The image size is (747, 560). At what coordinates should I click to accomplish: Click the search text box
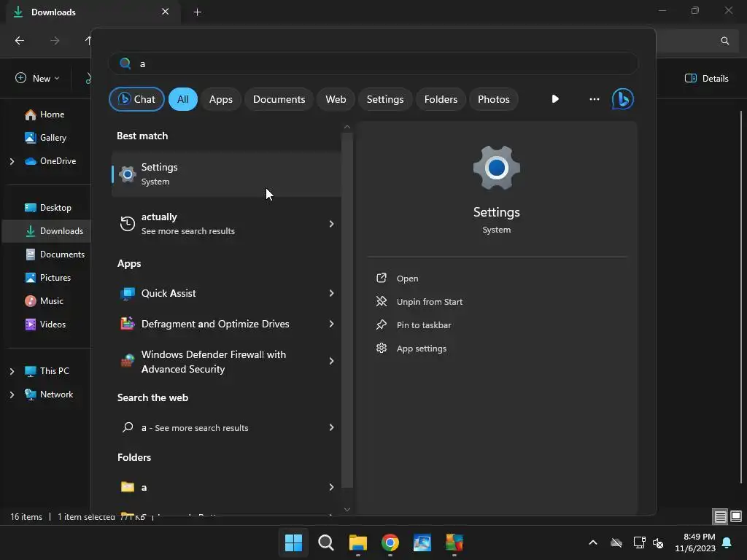(x=373, y=63)
